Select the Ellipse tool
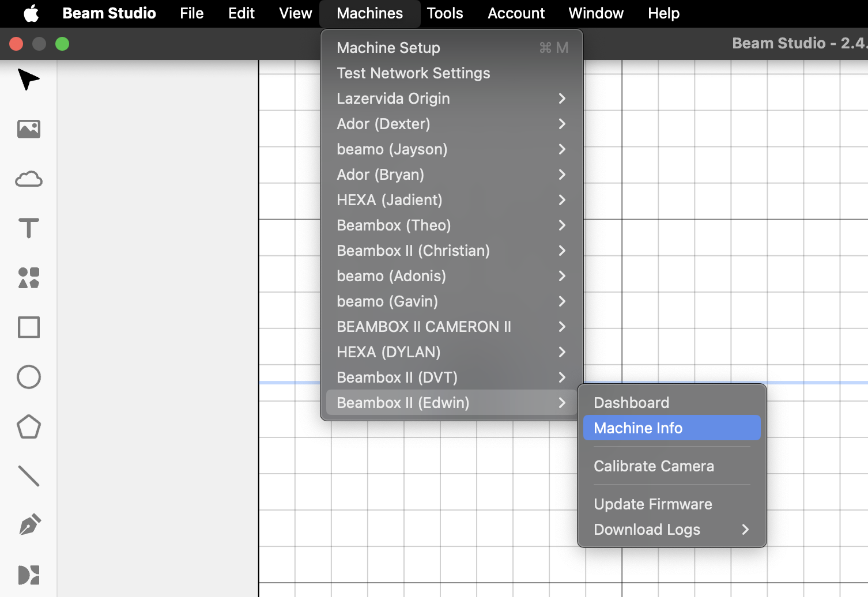 click(28, 377)
